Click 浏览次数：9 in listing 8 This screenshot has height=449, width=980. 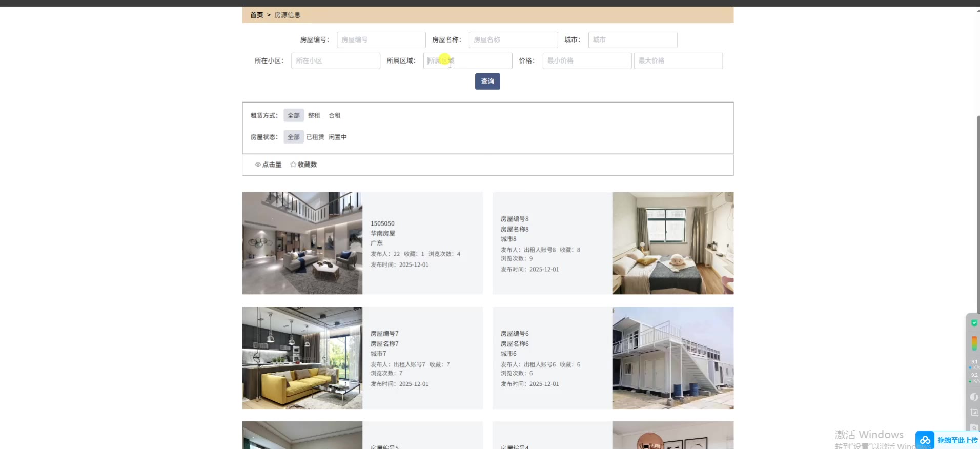(517, 259)
